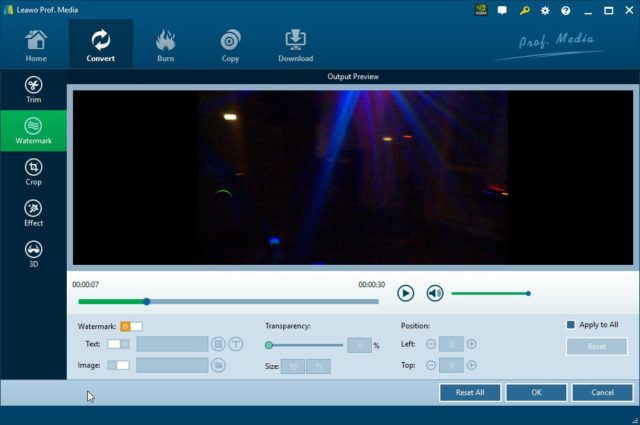Select the Crop editing tool

pyautogui.click(x=33, y=172)
